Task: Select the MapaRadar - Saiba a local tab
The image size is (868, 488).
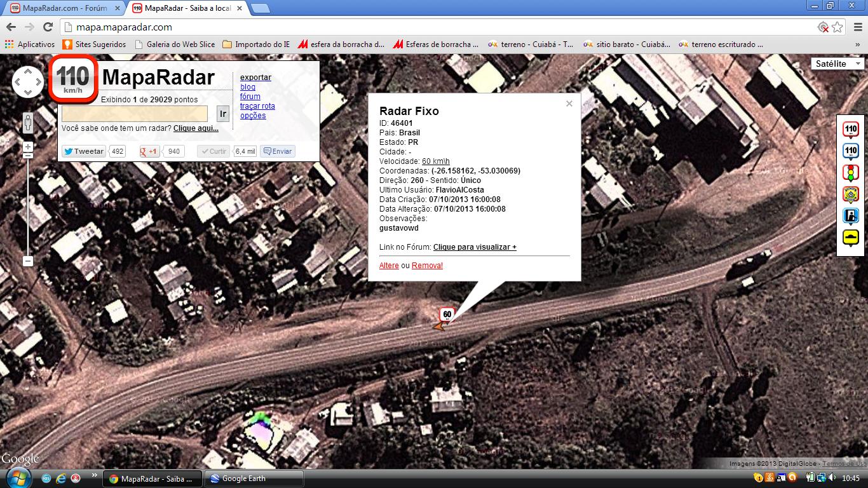Action: point(187,8)
